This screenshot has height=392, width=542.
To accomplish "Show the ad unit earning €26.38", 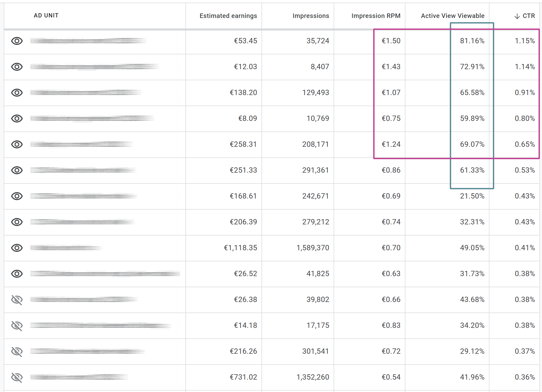I will (17, 300).
